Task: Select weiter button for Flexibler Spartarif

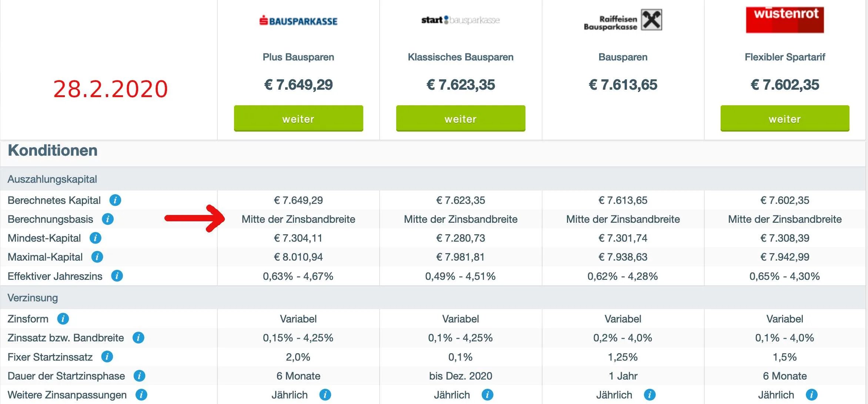Action: click(785, 118)
